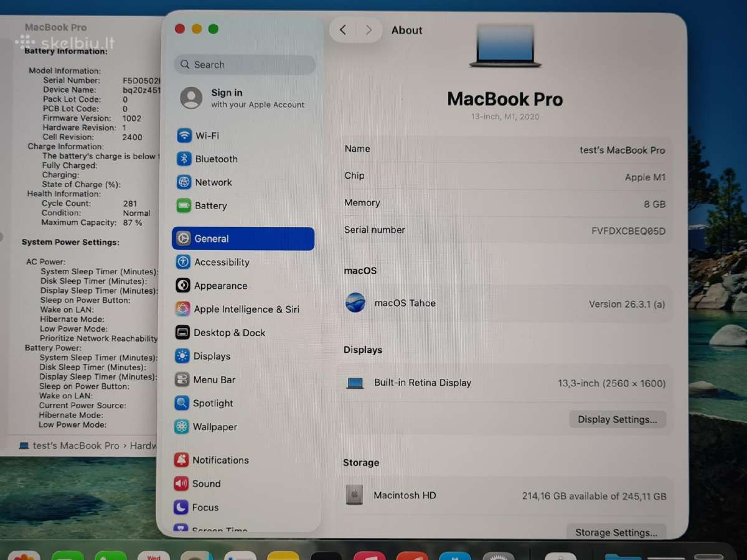
Task: Open Apple Intelligence & Siri icon
Action: pyautogui.click(x=182, y=309)
